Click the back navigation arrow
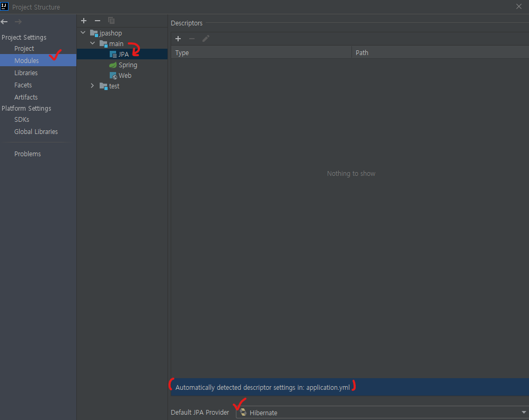529x420 pixels. click(x=4, y=22)
